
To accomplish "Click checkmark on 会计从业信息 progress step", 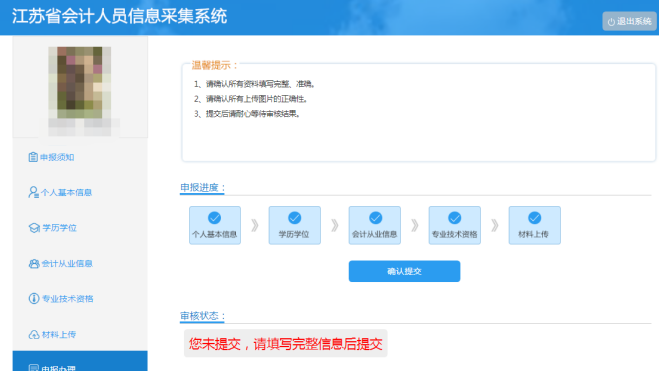I will [x=375, y=218].
